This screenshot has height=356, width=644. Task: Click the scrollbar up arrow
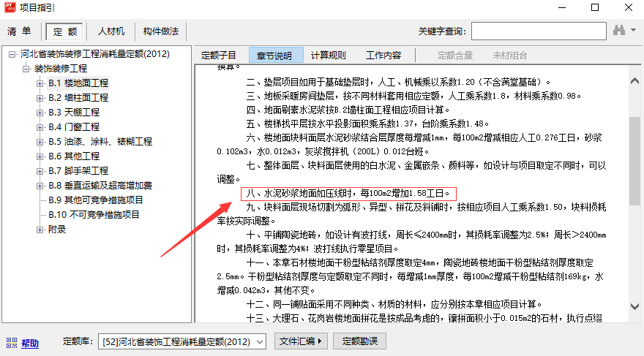(x=635, y=81)
